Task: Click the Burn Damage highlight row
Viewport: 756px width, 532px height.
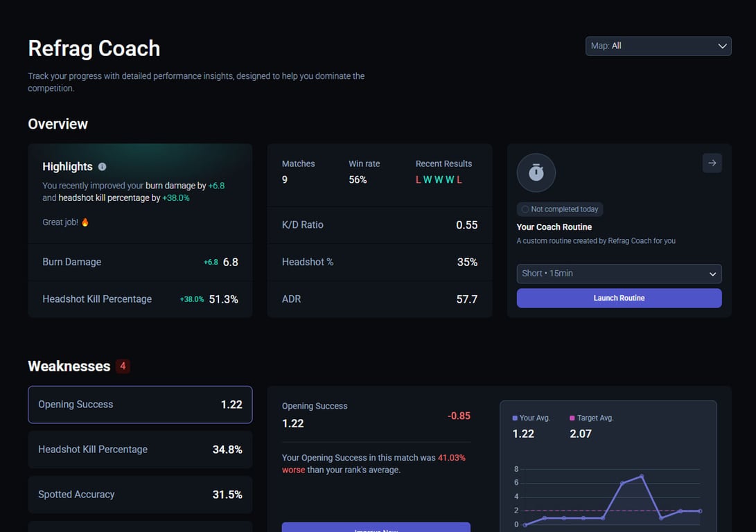Action: pos(140,262)
